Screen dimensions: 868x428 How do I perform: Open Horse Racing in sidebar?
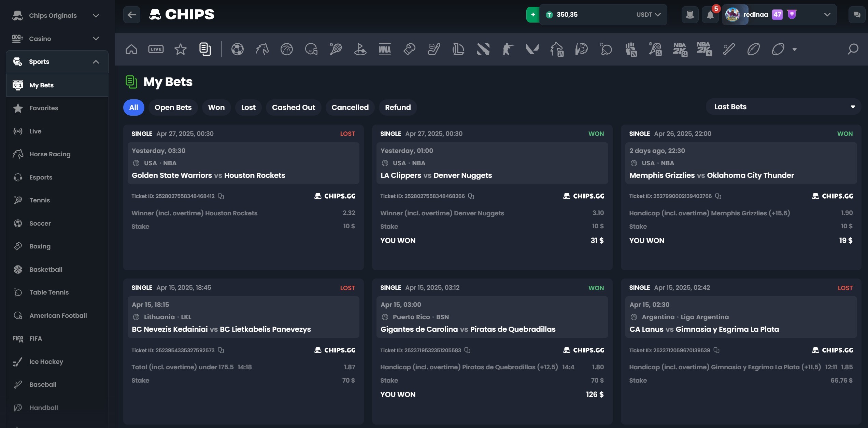57,154
